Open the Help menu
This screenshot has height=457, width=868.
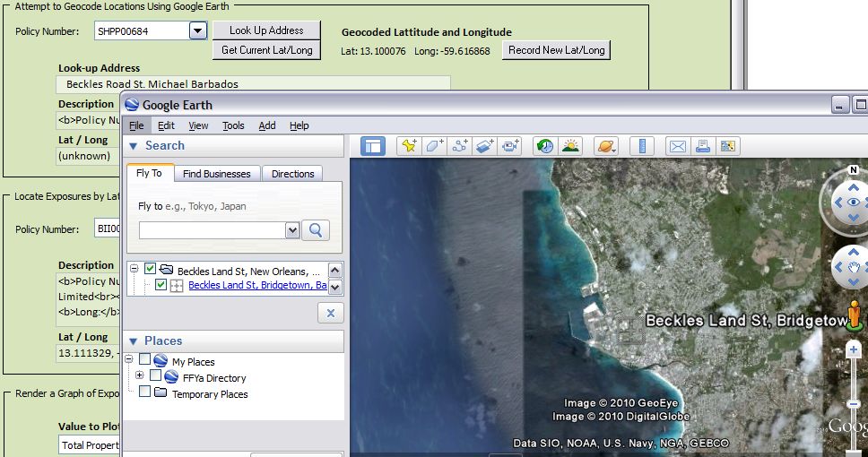coord(299,125)
